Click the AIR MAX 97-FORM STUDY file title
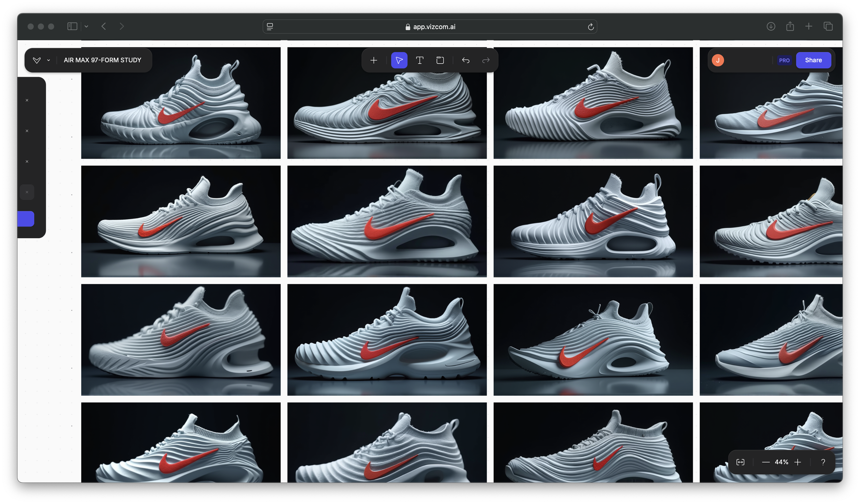The height and width of the screenshot is (504, 860). (103, 60)
